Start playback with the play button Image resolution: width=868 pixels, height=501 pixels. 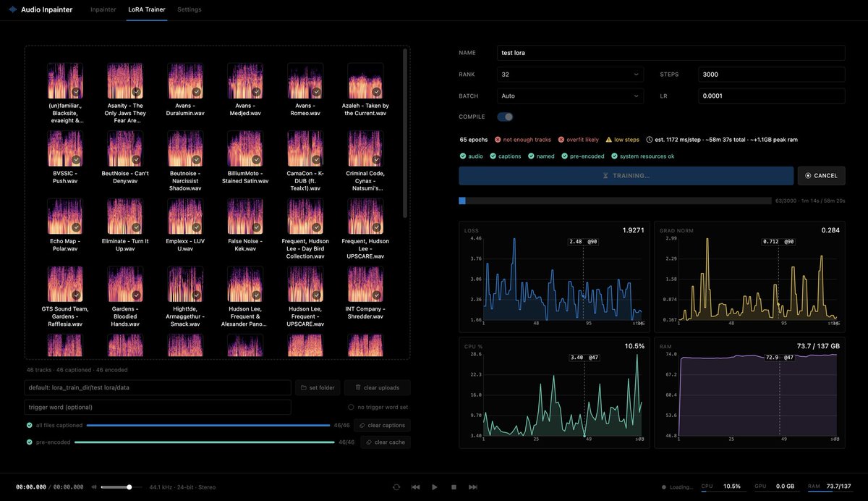[435, 487]
